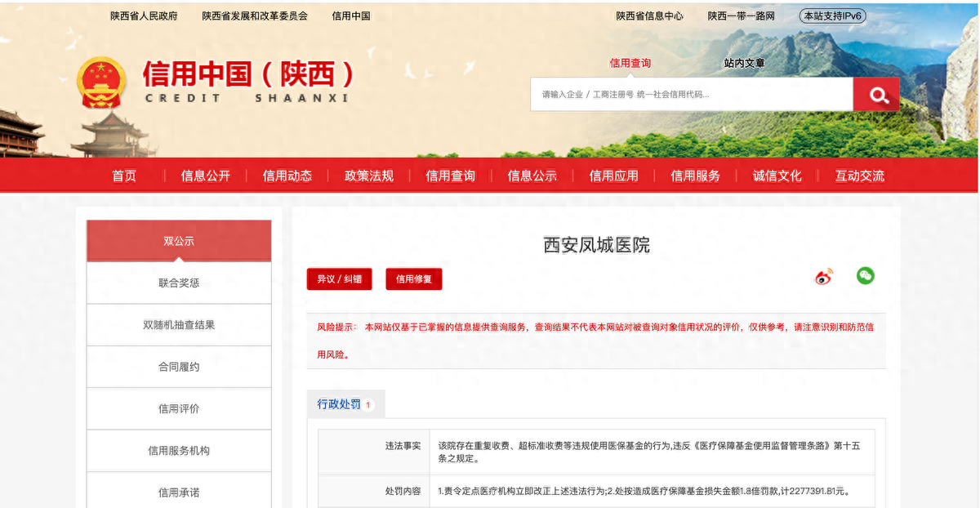This screenshot has width=980, height=508.
Task: Open 政策法规 in the nav bar
Action: point(369,176)
